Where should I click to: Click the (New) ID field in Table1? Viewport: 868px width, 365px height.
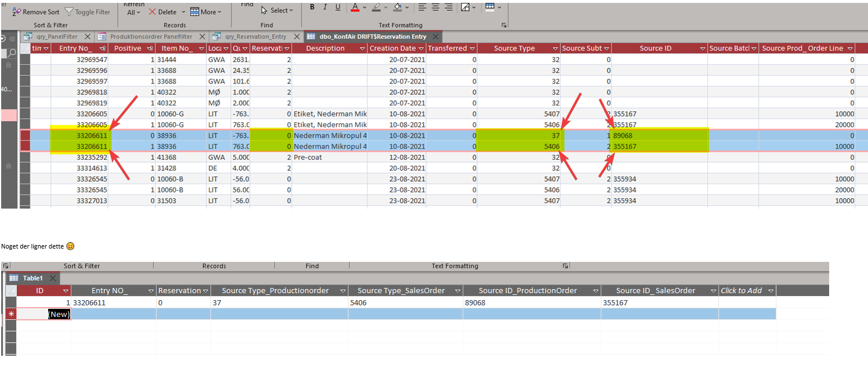click(43, 314)
